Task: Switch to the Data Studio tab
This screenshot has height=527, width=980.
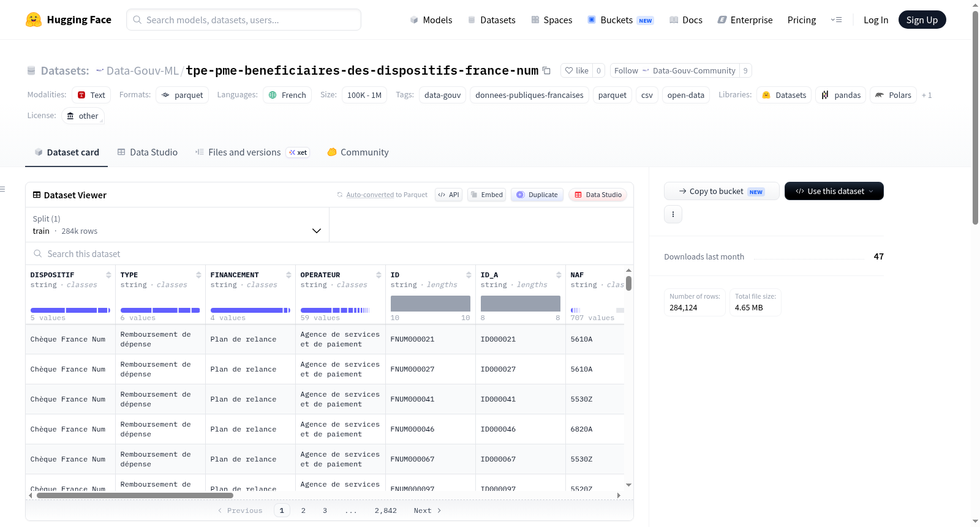Action: pos(148,152)
